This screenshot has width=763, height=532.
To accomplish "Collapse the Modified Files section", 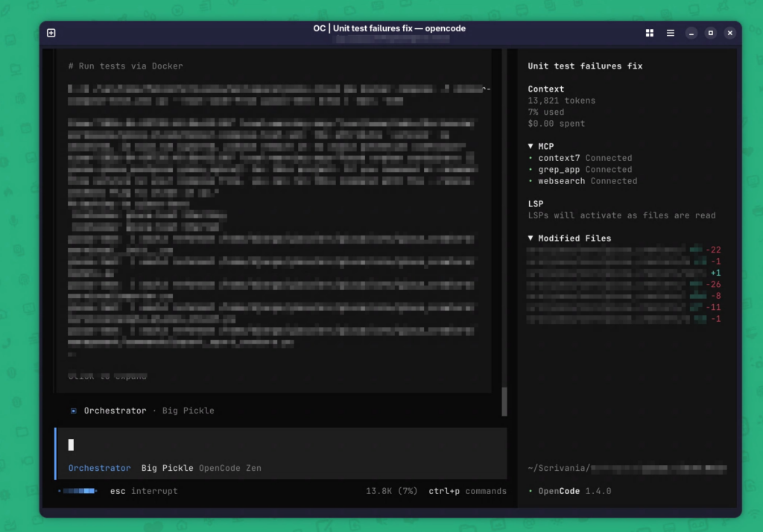I will coord(531,238).
